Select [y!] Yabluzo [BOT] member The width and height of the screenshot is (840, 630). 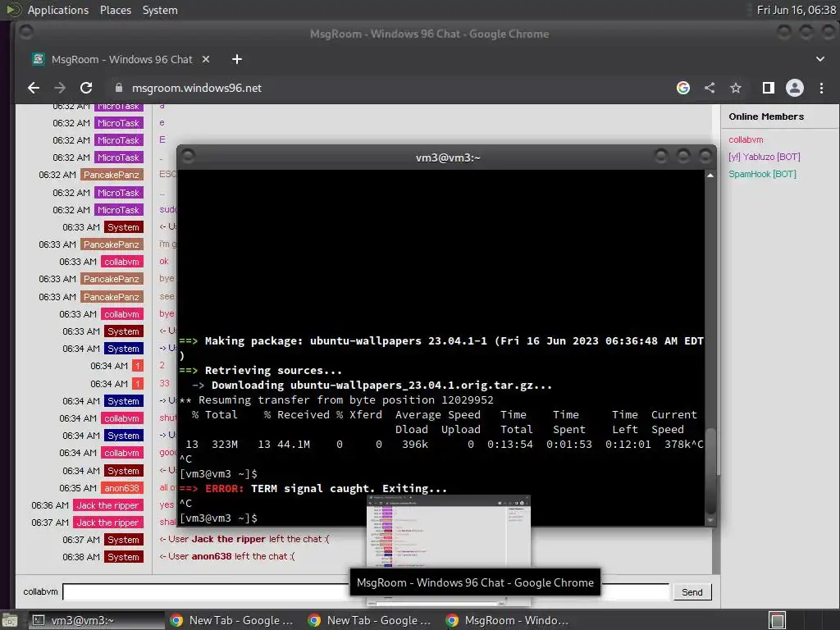764,157
